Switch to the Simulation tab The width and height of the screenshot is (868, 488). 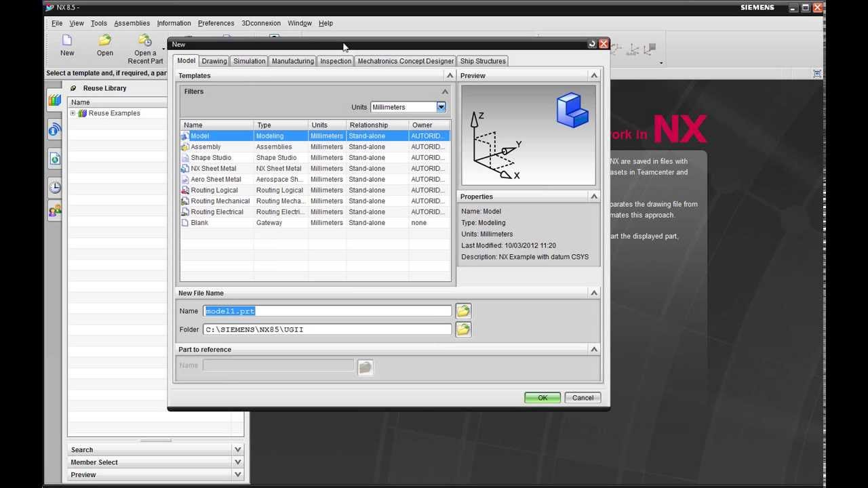tap(250, 61)
